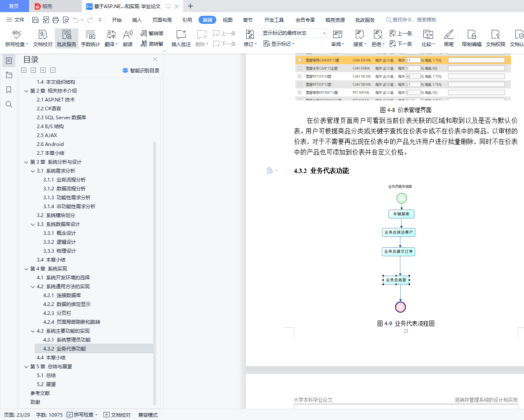The image size is (524, 420).
Task: Click the bookmark icon in left sidebar
Action: 9,90
